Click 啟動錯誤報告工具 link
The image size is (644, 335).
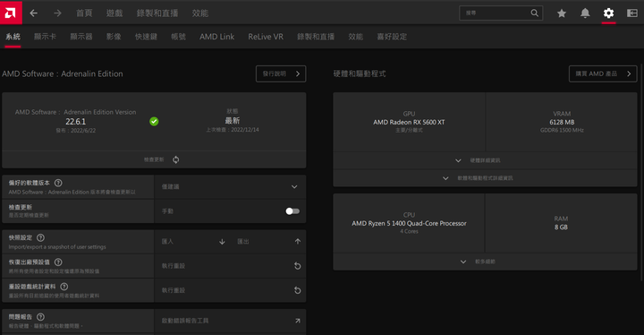(x=185, y=321)
